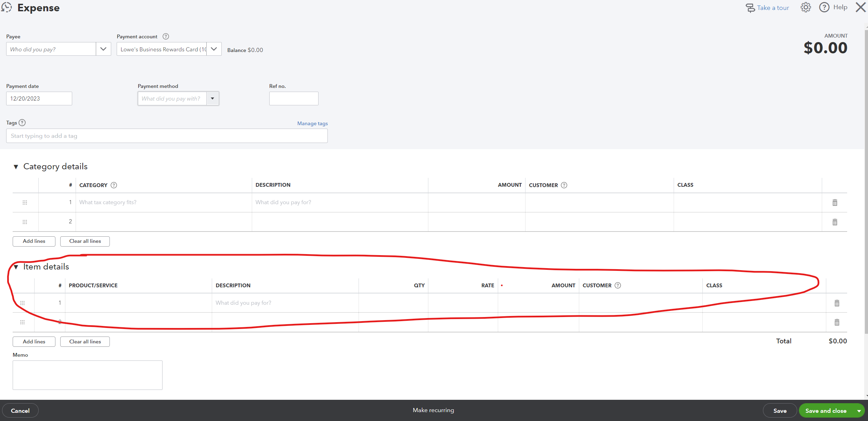
Task: Open the Payment account help icon
Action: pos(165,36)
